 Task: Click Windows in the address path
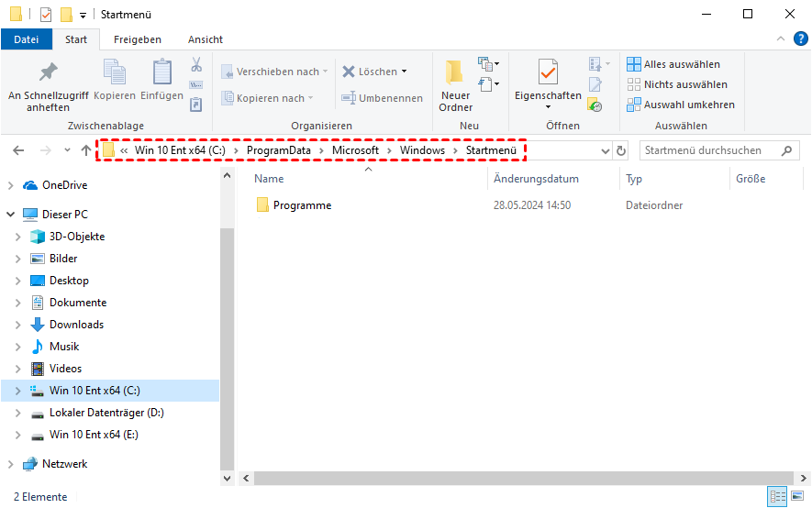click(x=422, y=150)
